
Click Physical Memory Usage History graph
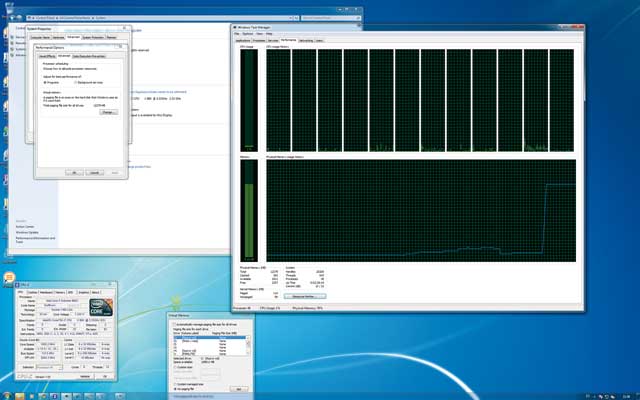(421, 211)
